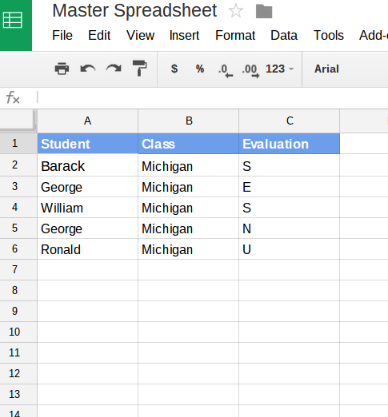Open the Edit menu
Viewport: 388px width, 417px height.
coord(99,35)
